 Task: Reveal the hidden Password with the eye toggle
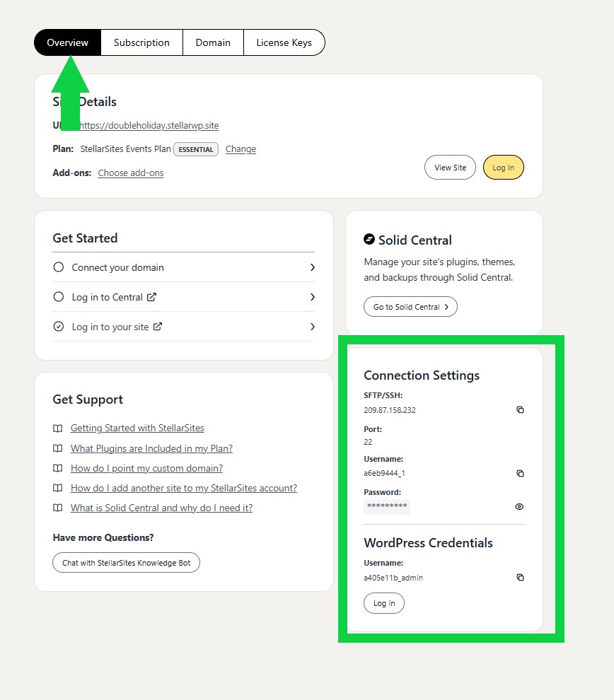[519, 506]
